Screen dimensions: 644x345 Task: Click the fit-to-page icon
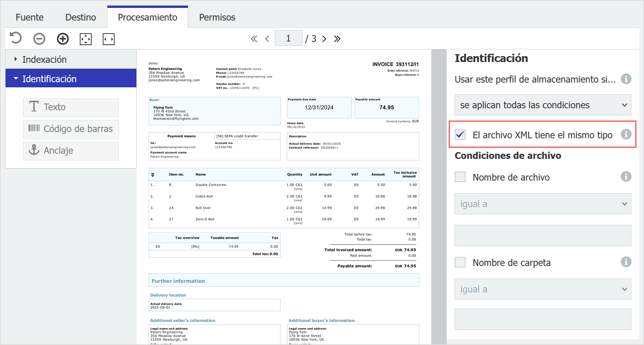(86, 39)
